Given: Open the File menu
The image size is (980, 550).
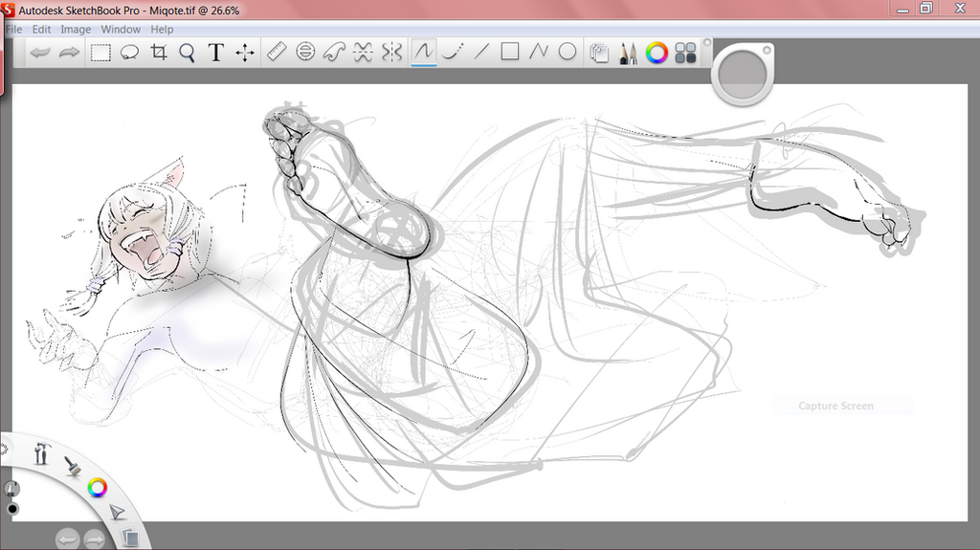Looking at the screenshot, I should pos(13,30).
